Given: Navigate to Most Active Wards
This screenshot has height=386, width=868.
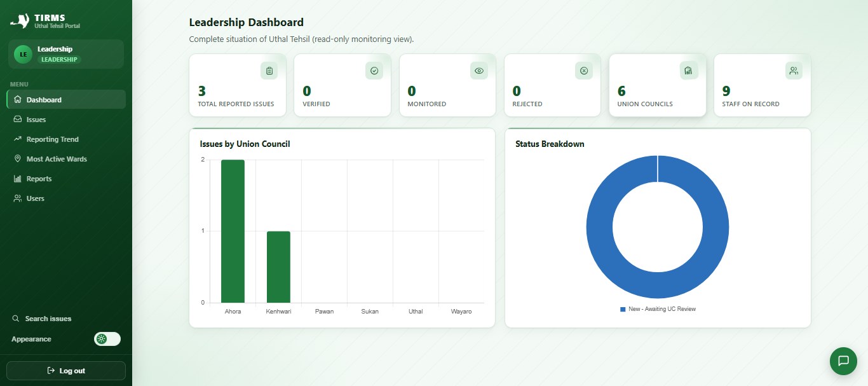Looking at the screenshot, I should [x=66, y=159].
